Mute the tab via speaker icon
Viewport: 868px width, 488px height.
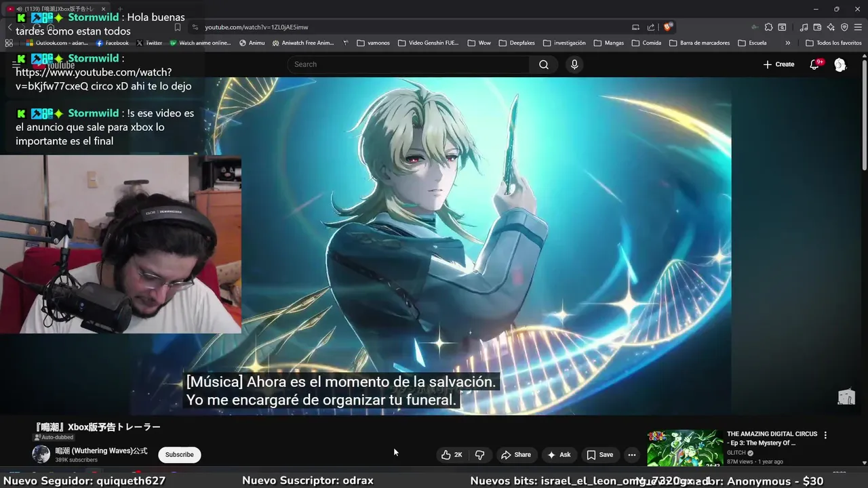pos(20,9)
